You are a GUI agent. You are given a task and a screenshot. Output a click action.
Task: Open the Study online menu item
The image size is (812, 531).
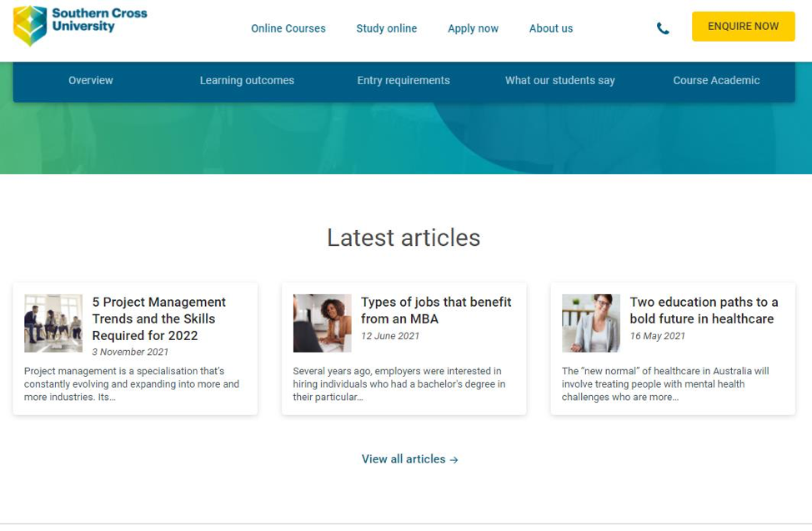[x=386, y=28]
